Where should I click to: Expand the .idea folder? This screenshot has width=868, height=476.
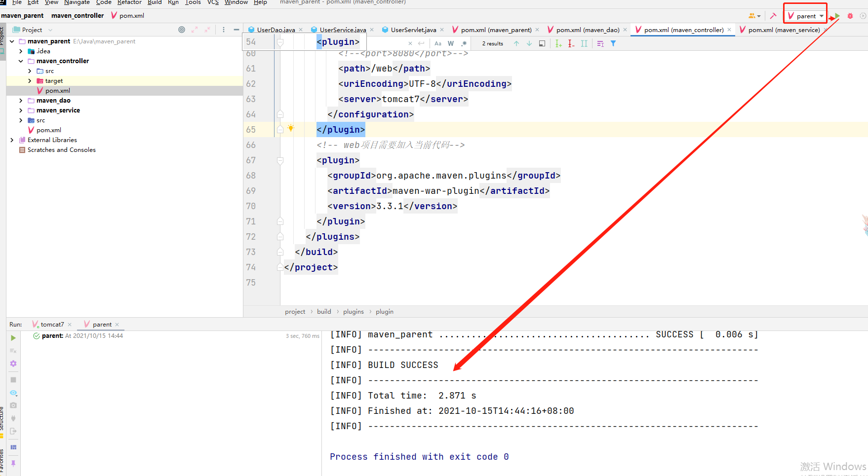point(21,51)
